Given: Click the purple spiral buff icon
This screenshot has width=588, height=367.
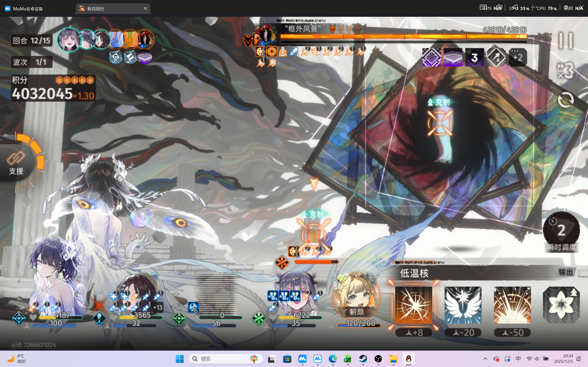Looking at the screenshot, I should [x=432, y=58].
